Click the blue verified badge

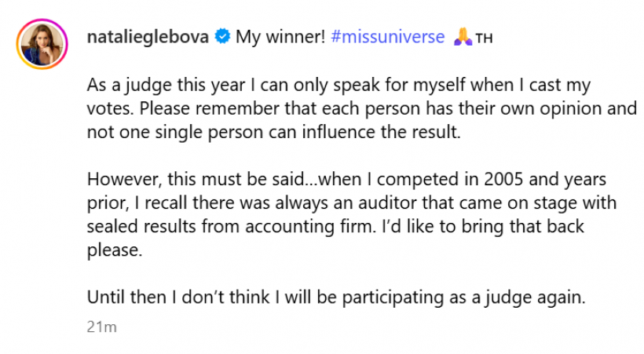click(223, 36)
